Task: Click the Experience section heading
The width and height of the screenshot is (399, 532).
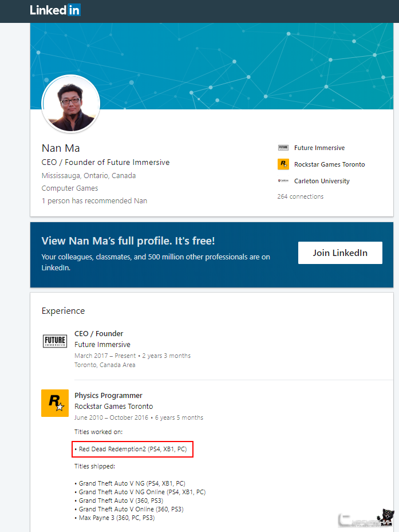Action: [x=63, y=311]
